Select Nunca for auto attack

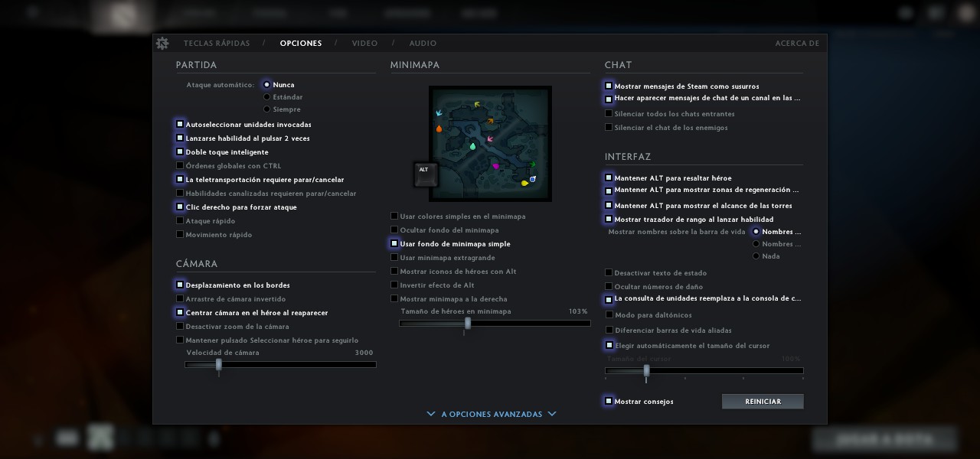coord(266,85)
